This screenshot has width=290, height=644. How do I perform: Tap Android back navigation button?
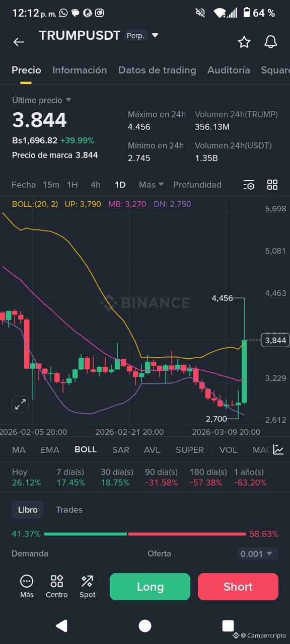tap(61, 625)
